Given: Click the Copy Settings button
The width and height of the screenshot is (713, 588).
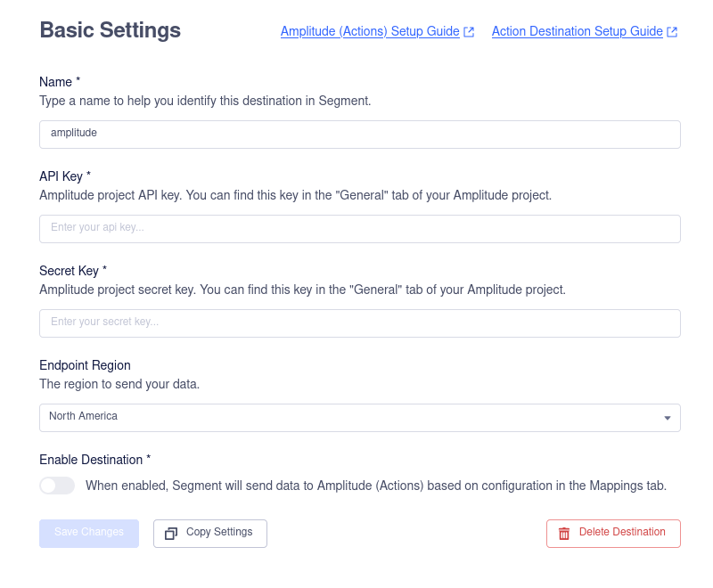Looking at the screenshot, I should pos(209,533).
